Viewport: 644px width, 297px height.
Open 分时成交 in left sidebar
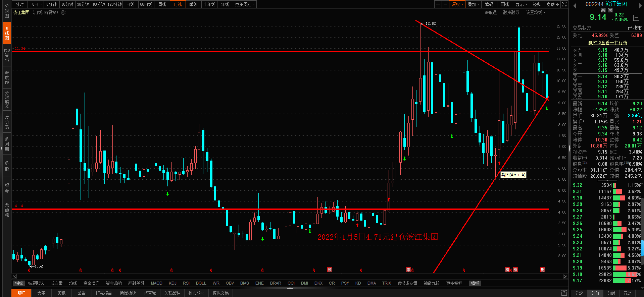pyautogui.click(x=7, y=99)
